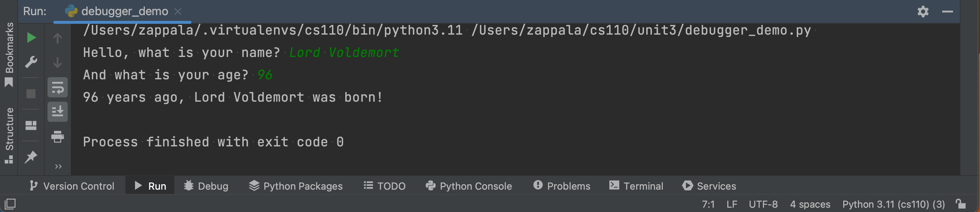
Task: Open the Terminal tool window
Action: click(636, 186)
